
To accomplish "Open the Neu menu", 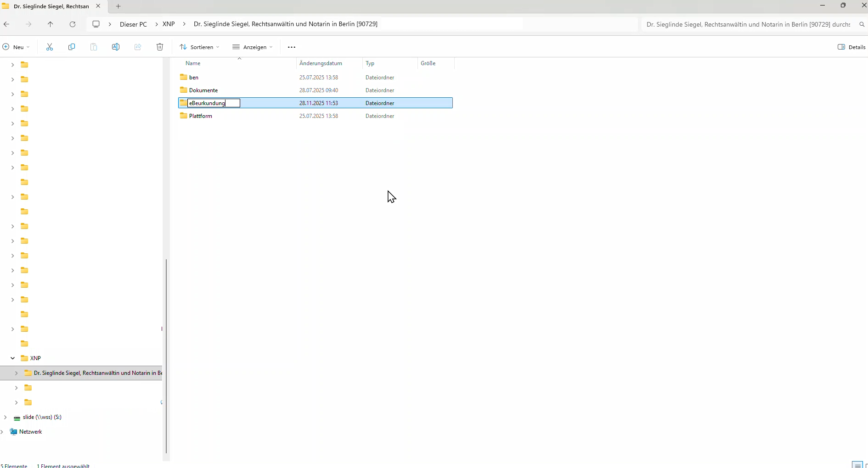I will point(17,47).
